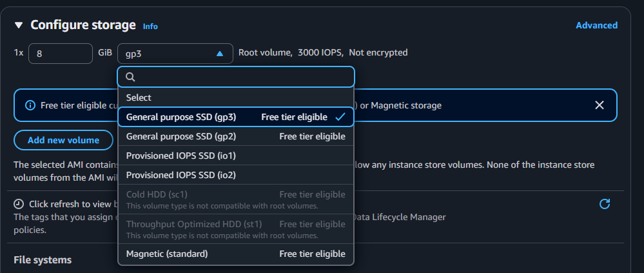Click the 'Not encrypted' text
Screen dimensions: 644x273
click(378, 53)
